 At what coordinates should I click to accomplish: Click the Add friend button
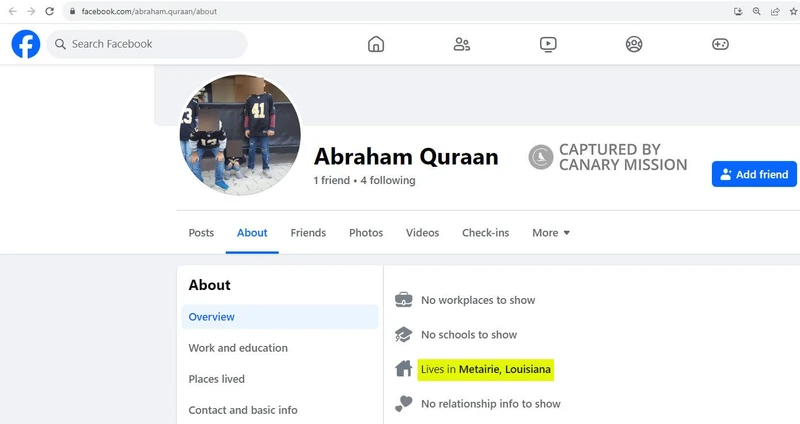pos(754,174)
